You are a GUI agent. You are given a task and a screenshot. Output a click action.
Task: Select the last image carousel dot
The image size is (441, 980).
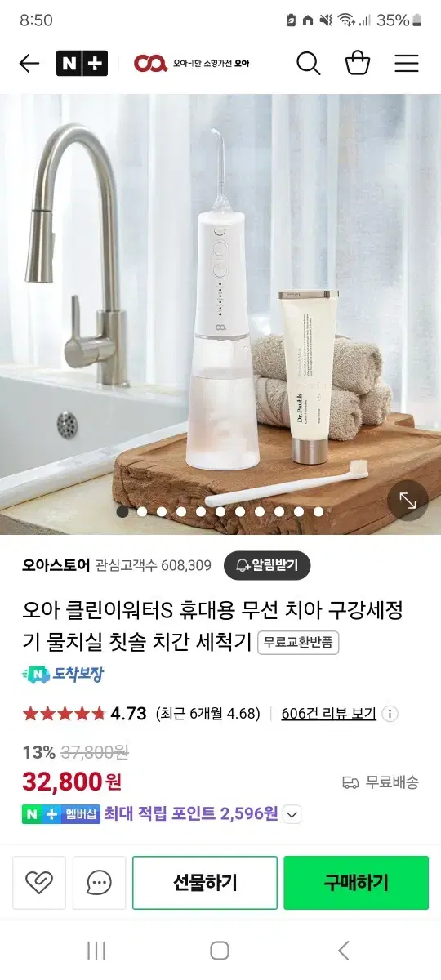pos(318,512)
